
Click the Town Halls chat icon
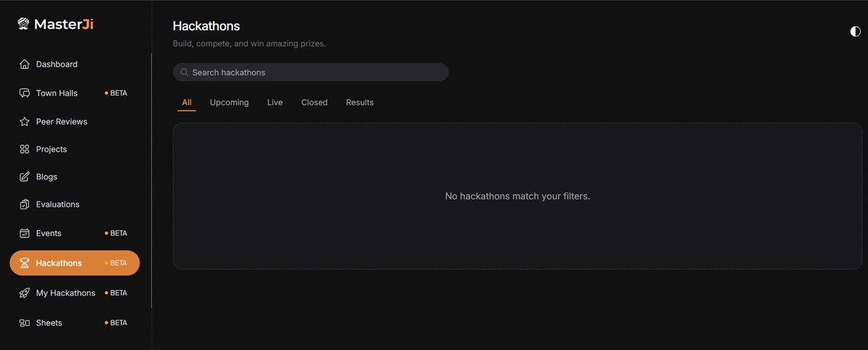(x=25, y=93)
